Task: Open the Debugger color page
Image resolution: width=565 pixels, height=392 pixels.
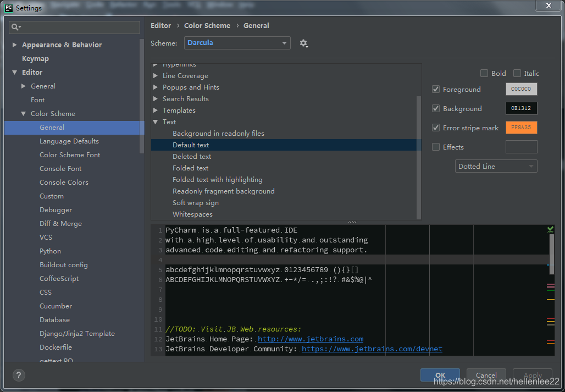Action: [56, 209]
